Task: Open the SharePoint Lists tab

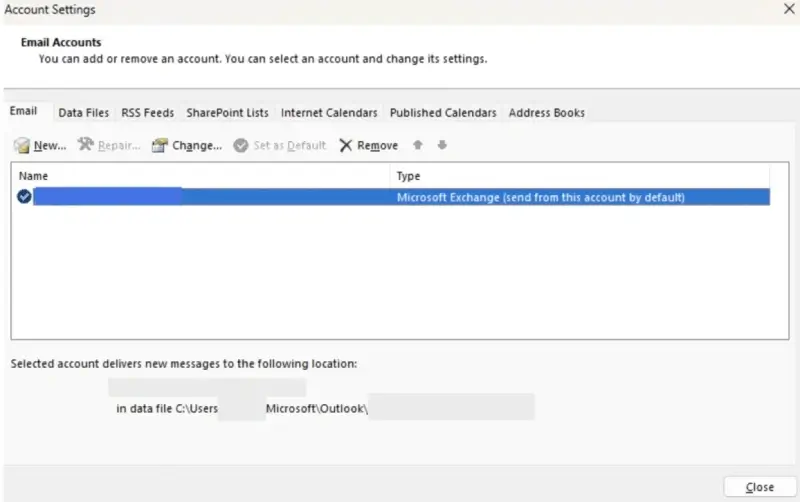Action: [227, 113]
